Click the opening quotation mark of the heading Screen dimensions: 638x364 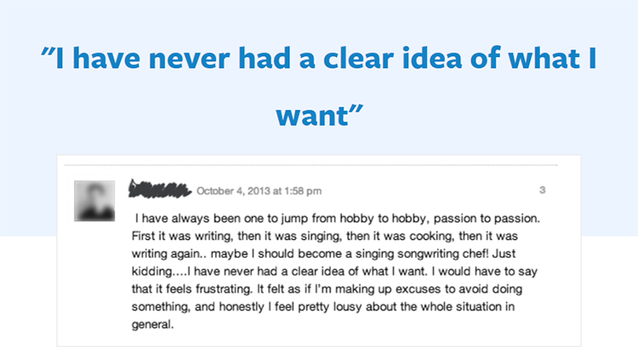(48, 51)
